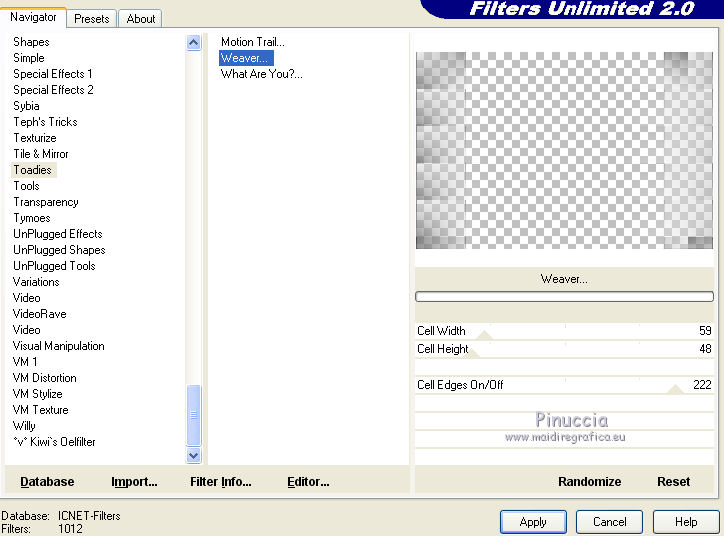Click the category list scrollbar thumb
Image resolution: width=724 pixels, height=536 pixels.
click(194, 415)
